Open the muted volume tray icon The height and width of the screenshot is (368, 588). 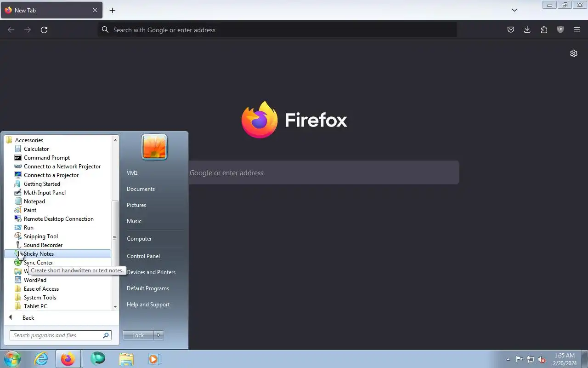point(542,359)
